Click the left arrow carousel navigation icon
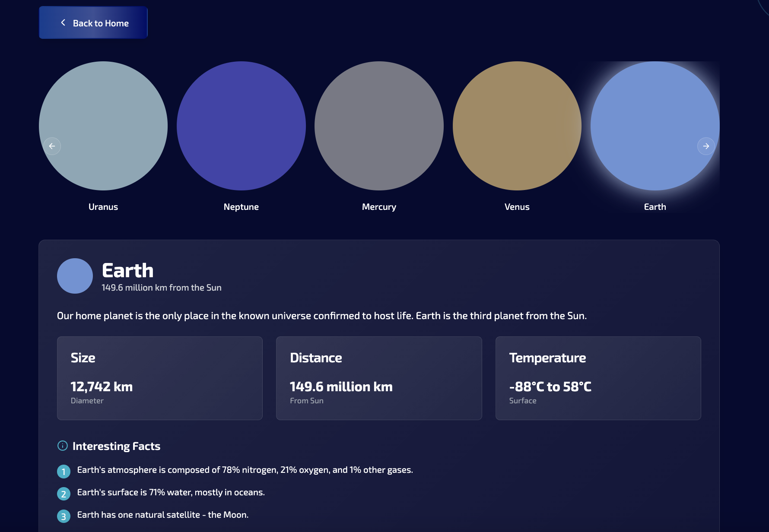Image resolution: width=769 pixels, height=532 pixels. point(52,146)
